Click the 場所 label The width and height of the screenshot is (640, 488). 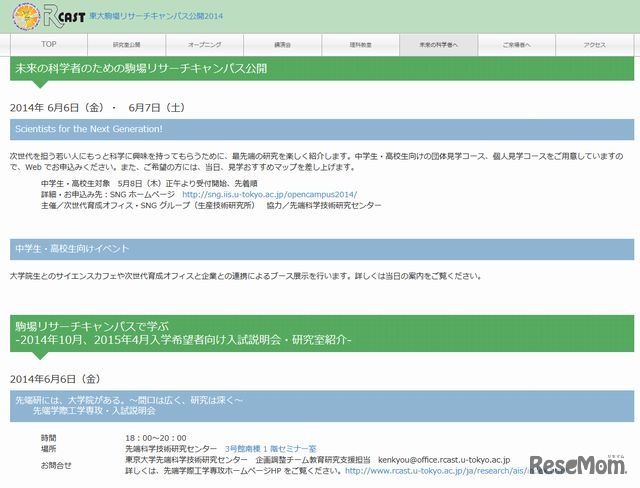(x=49, y=449)
